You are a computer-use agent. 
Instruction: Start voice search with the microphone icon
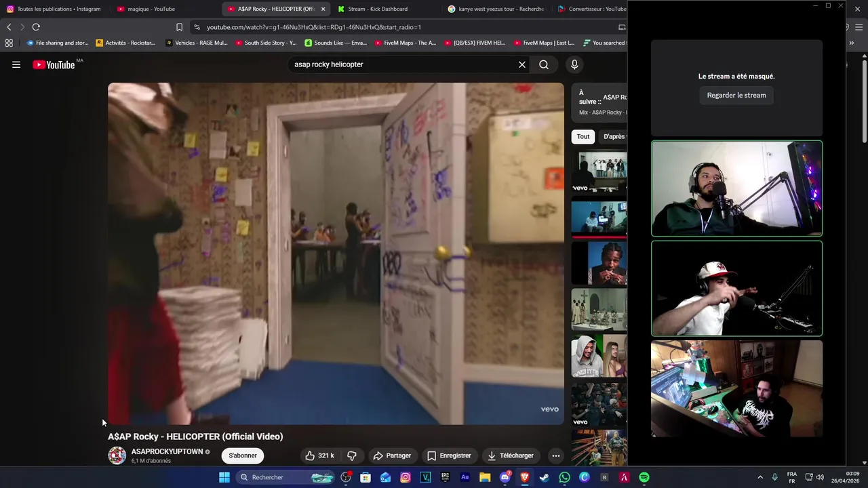coord(574,64)
